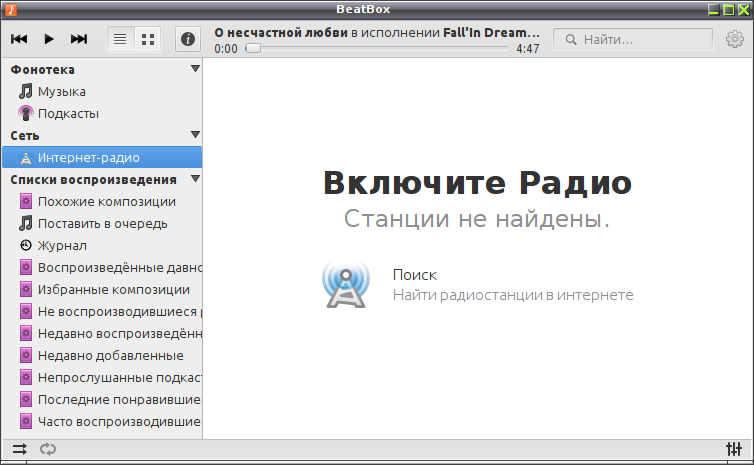Skip to the previous track
The width and height of the screenshot is (754, 465).
19,39
